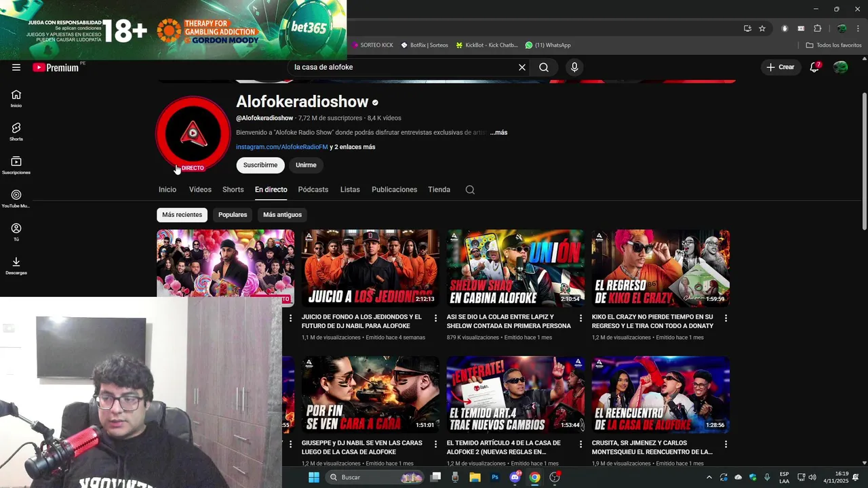Open Discord from the taskbar

(x=515, y=477)
